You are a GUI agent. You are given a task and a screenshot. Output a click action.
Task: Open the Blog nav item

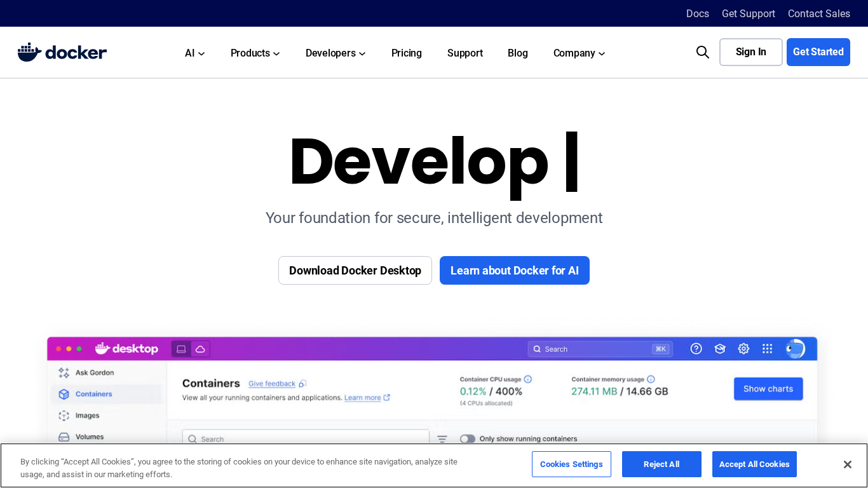click(518, 53)
